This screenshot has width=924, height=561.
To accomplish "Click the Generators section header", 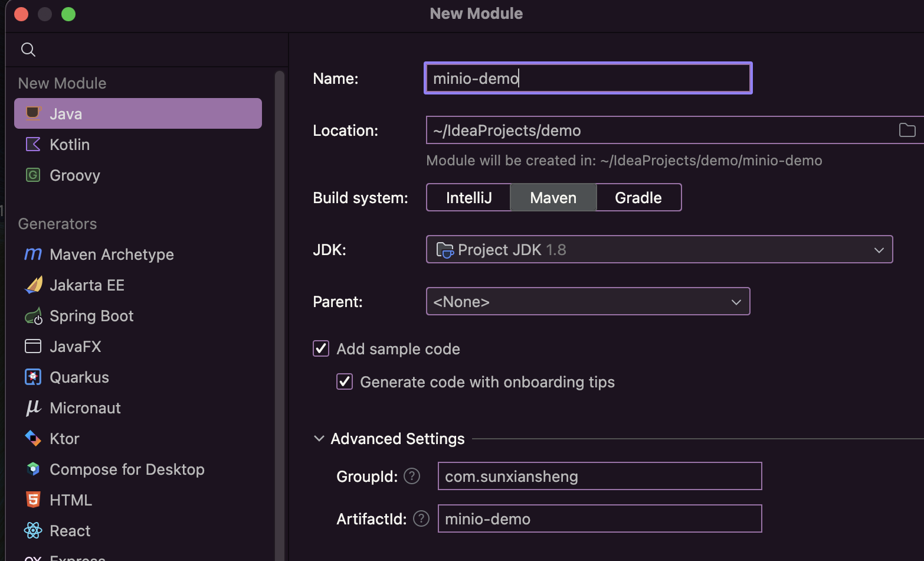I will click(57, 224).
